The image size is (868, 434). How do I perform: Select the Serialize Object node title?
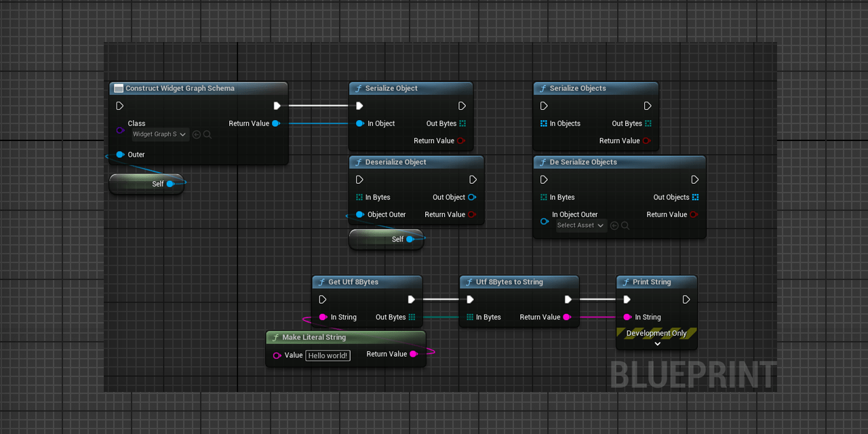pyautogui.click(x=391, y=88)
